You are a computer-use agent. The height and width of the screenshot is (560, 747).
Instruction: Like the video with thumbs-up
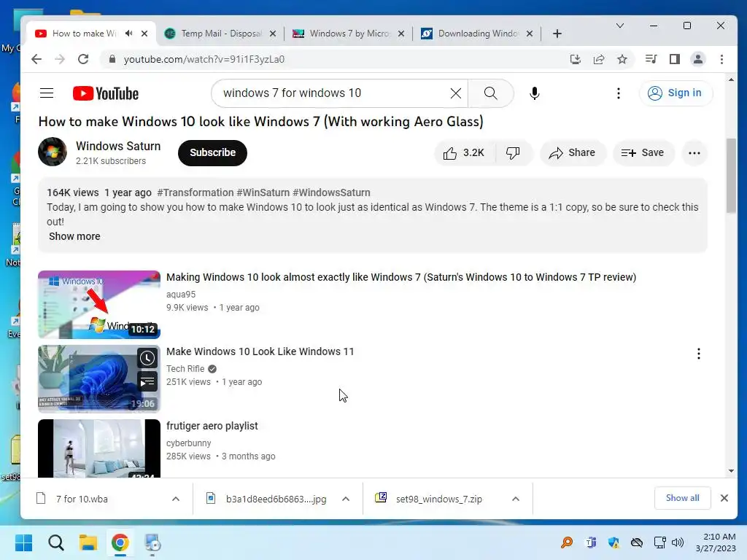464,153
